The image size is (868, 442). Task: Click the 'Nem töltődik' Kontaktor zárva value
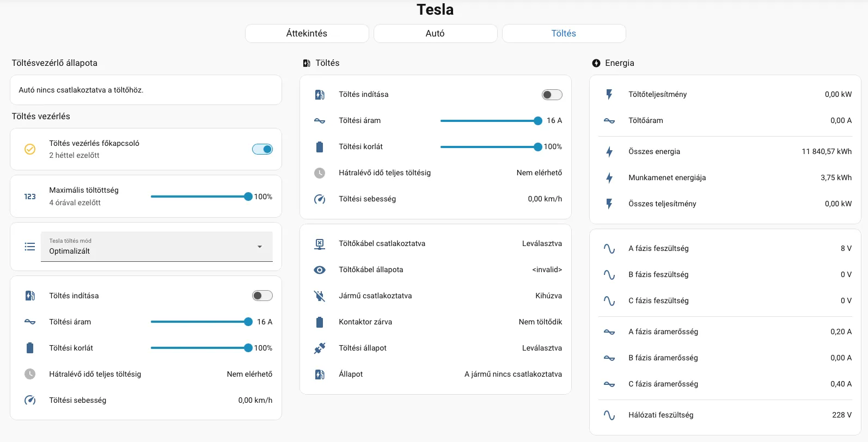[541, 322]
